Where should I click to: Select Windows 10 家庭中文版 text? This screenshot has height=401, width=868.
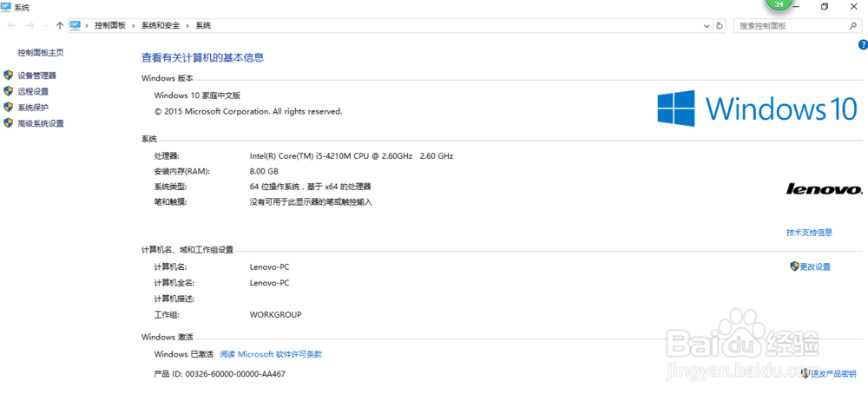coord(197,95)
